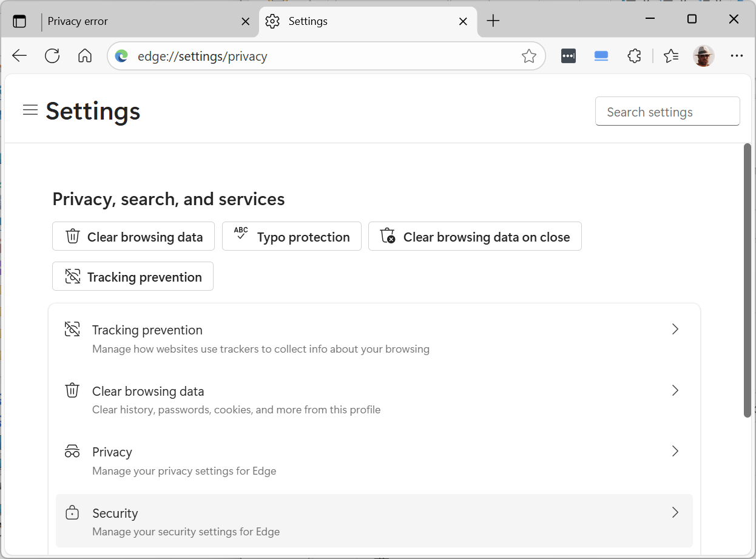Image resolution: width=756 pixels, height=559 pixels.
Task: Toggle the tab actions menu icon
Action: click(19, 21)
